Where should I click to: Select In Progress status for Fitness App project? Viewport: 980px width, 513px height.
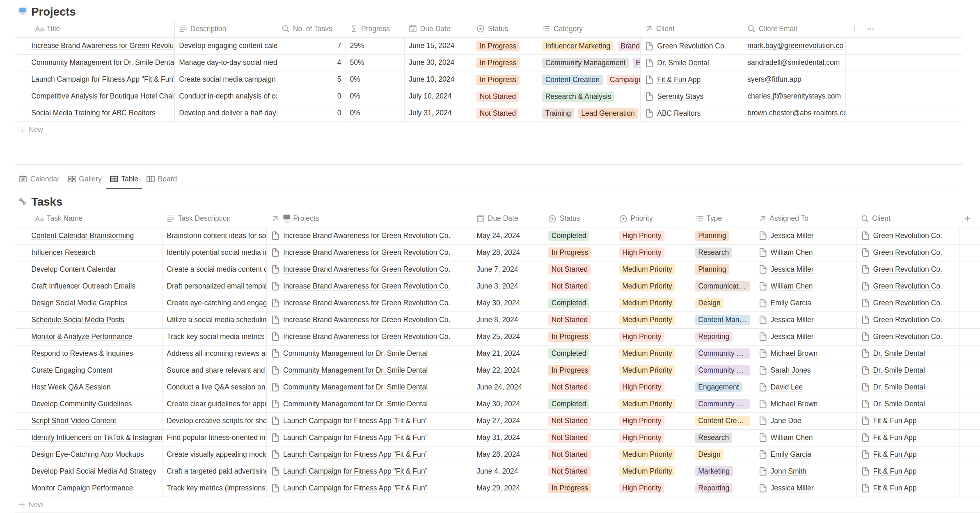[x=497, y=79]
